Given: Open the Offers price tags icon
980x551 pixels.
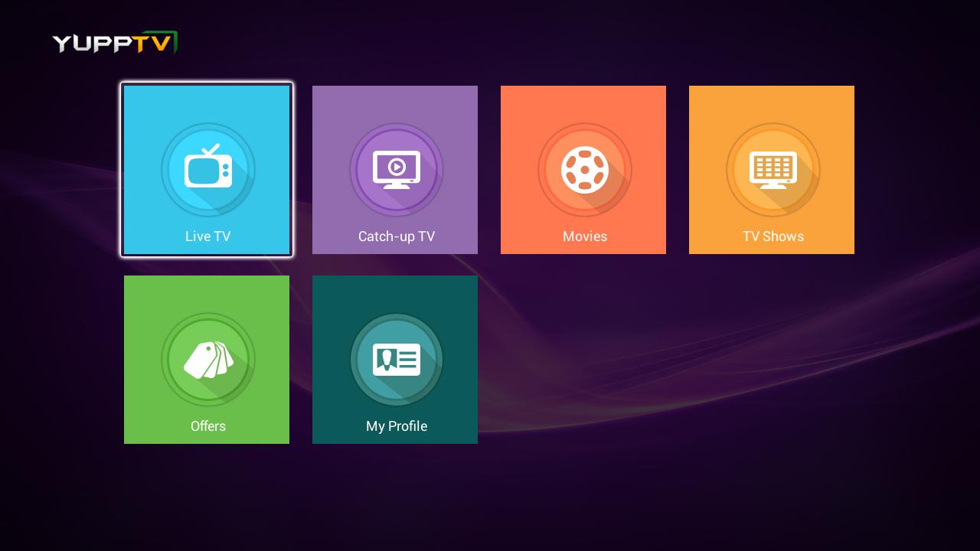Looking at the screenshot, I should point(208,359).
